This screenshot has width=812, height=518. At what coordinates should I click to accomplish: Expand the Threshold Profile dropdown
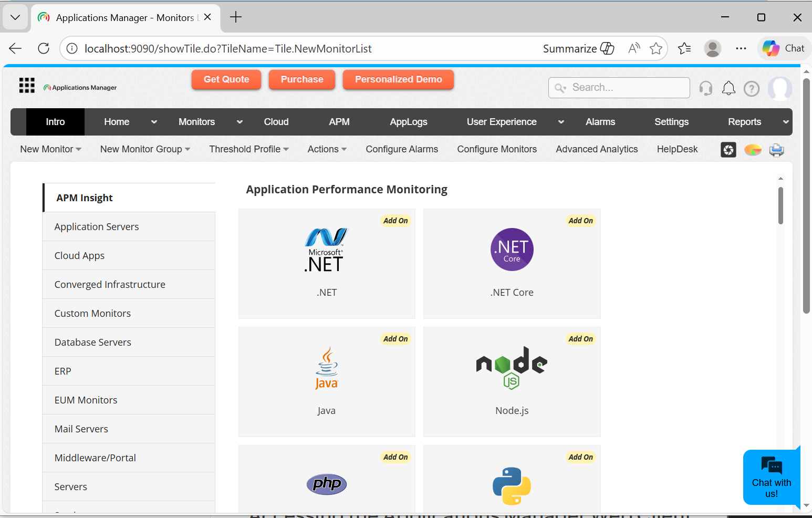(249, 149)
